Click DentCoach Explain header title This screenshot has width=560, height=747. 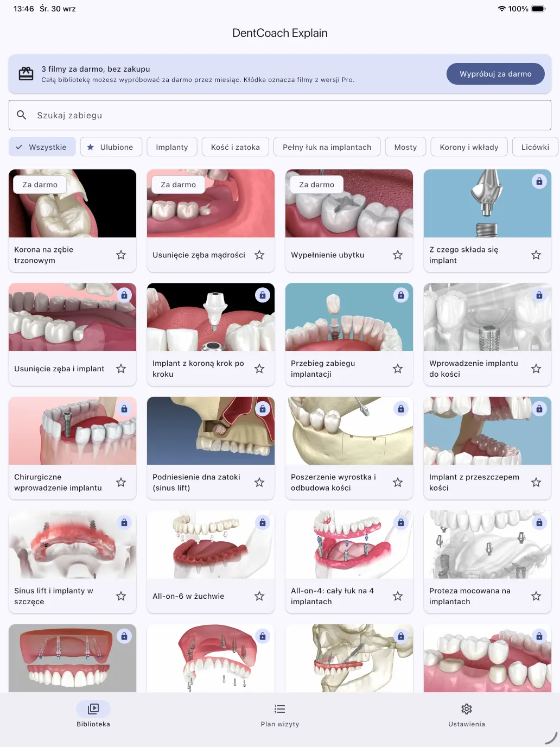(x=280, y=33)
